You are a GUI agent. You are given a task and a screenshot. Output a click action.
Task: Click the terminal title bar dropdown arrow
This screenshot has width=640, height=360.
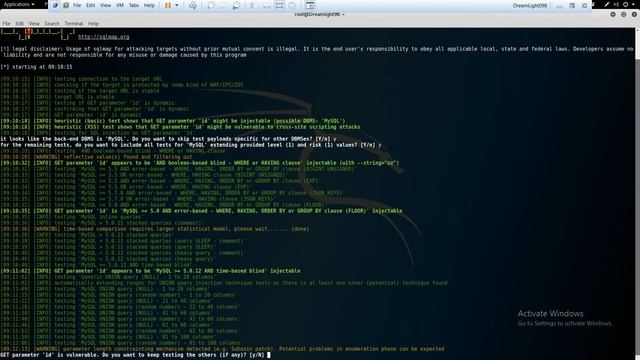pos(343,15)
